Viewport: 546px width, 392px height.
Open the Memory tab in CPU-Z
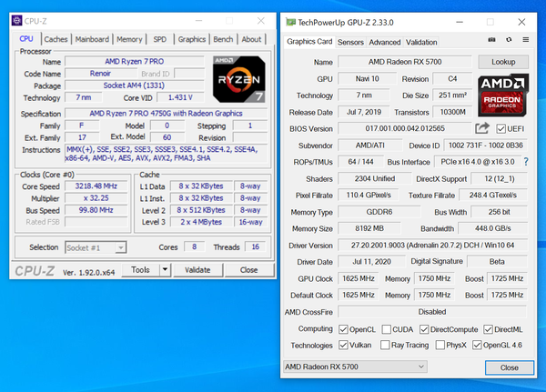(129, 39)
